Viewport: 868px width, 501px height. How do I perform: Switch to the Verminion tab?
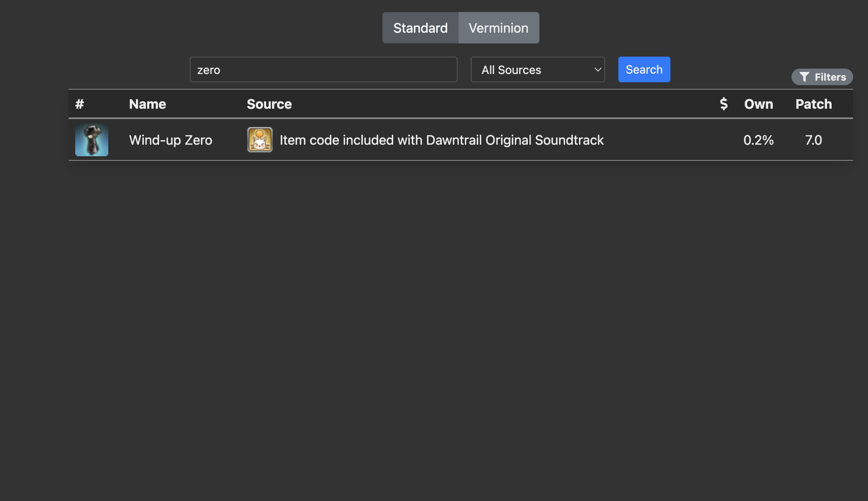click(x=498, y=28)
